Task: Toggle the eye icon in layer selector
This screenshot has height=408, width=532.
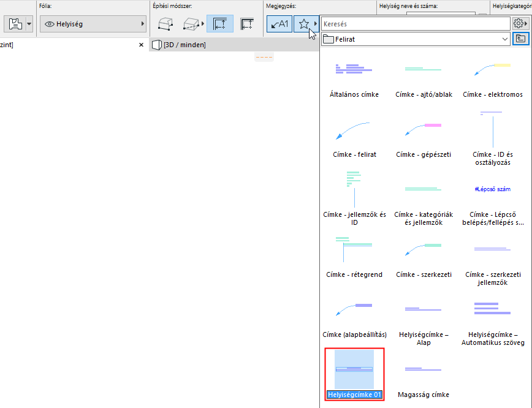Action: (50, 24)
